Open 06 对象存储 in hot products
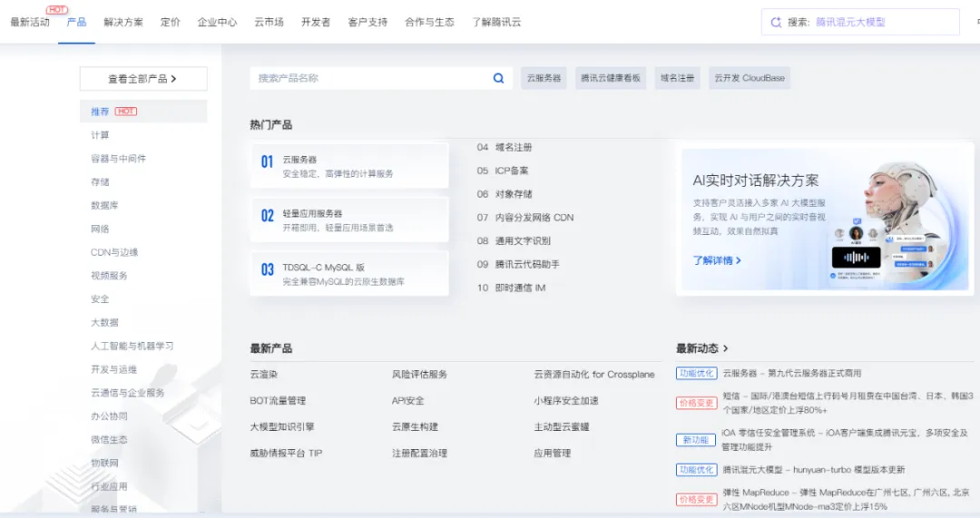The width and height of the screenshot is (980, 518). 505,194
